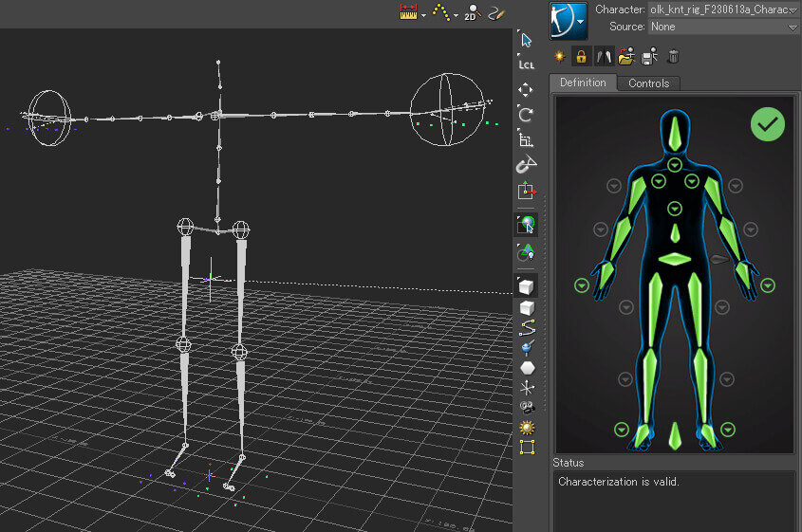The width and height of the screenshot is (802, 532).
Task: Select the head cell on the figure
Action: (675, 134)
